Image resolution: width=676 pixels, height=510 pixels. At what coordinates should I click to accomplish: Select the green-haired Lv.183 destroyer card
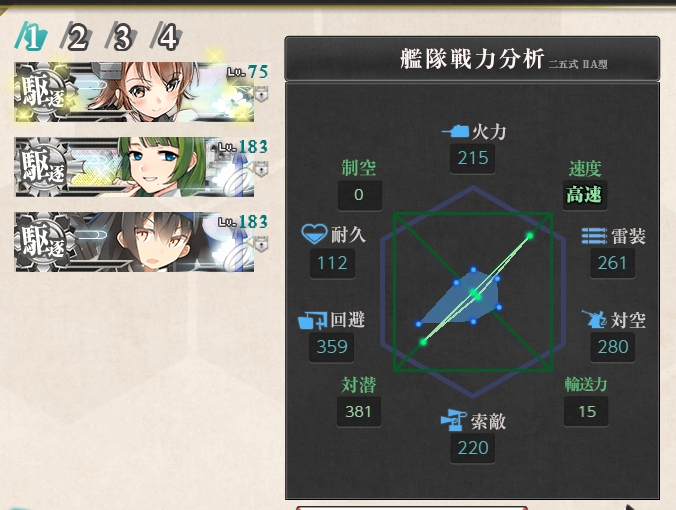pyautogui.click(x=135, y=167)
